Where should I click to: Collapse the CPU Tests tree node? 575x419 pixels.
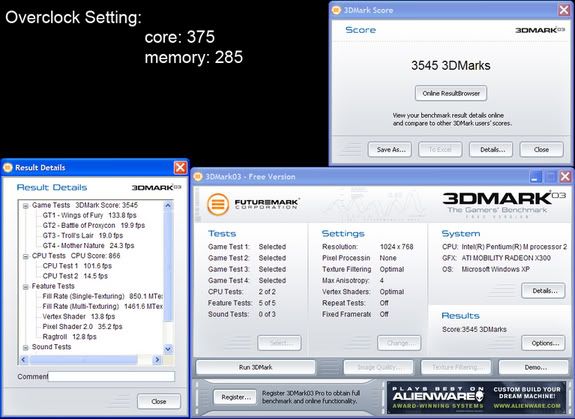tap(26, 257)
